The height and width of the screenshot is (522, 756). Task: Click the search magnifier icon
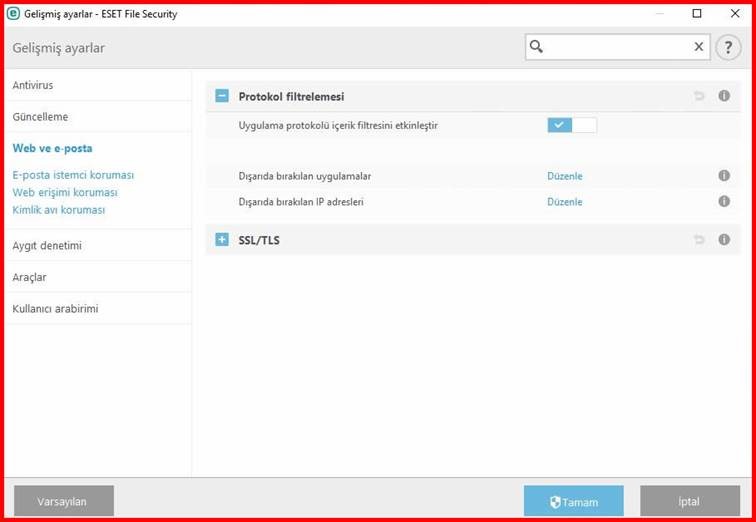[536, 47]
